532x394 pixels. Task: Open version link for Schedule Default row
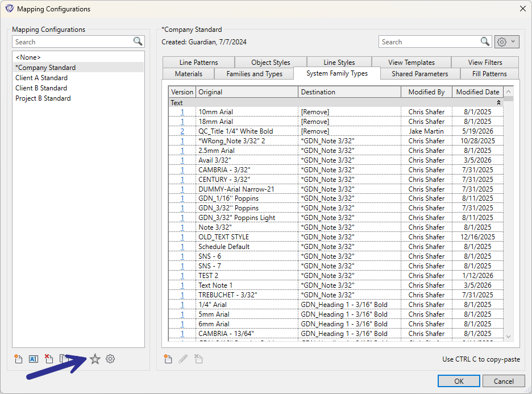pos(182,246)
